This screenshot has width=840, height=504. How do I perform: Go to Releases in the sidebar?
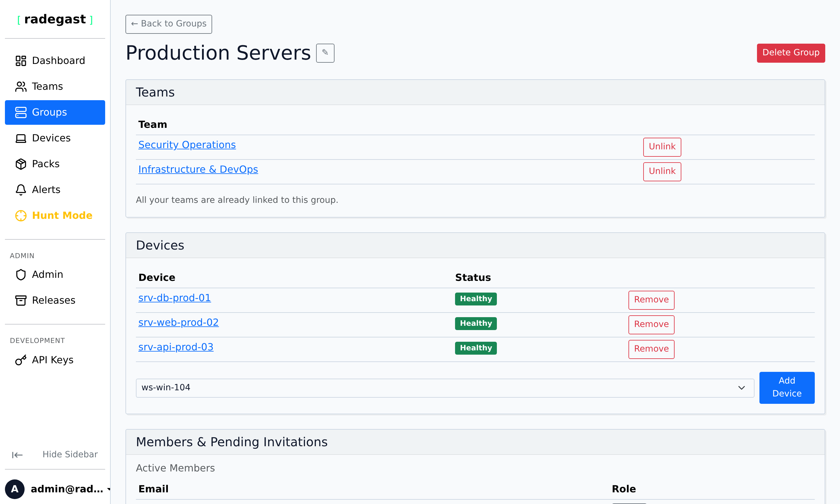[x=55, y=300]
